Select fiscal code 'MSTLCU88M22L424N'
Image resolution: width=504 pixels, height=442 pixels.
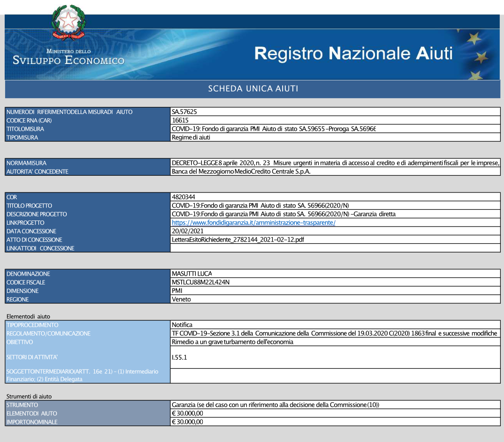click(200, 282)
